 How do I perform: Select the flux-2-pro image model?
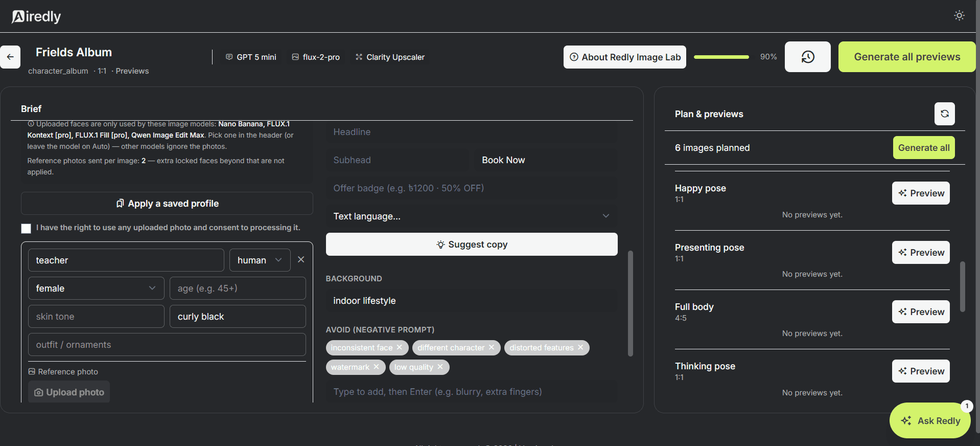316,57
